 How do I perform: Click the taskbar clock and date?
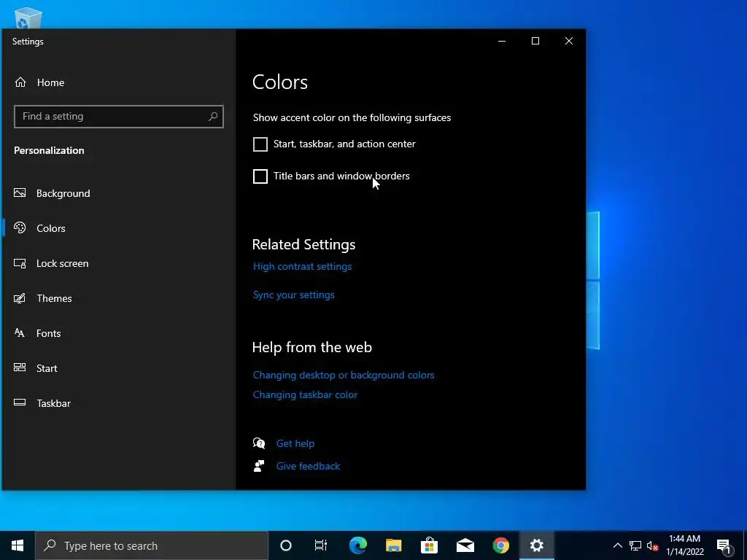click(684, 545)
